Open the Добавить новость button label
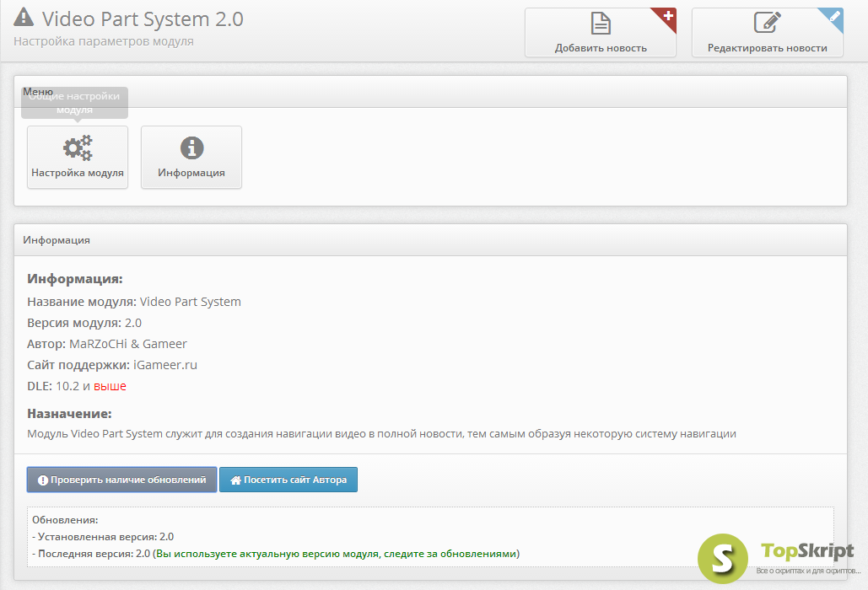This screenshot has height=590, width=868. click(x=601, y=48)
